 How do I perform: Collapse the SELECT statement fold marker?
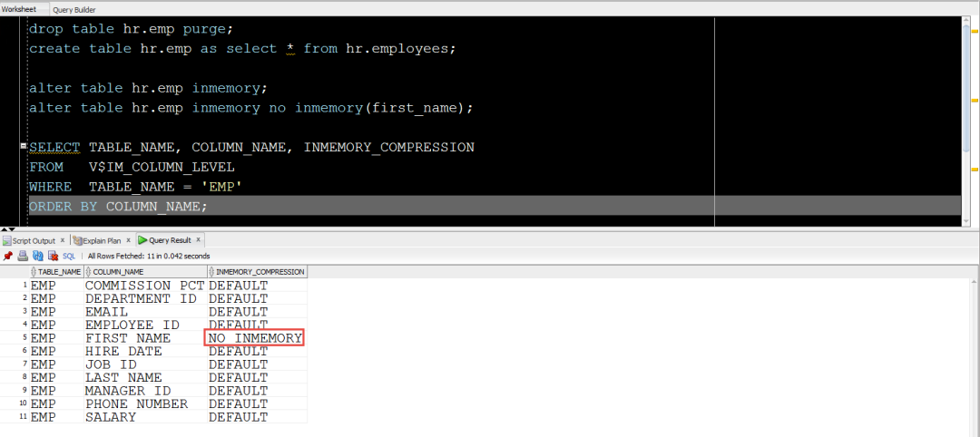23,145
